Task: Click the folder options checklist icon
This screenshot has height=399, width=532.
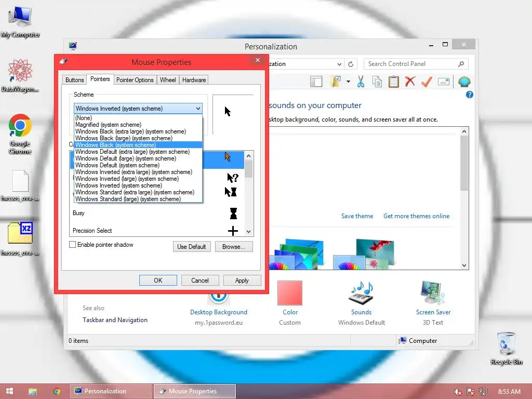Action: pos(336,82)
